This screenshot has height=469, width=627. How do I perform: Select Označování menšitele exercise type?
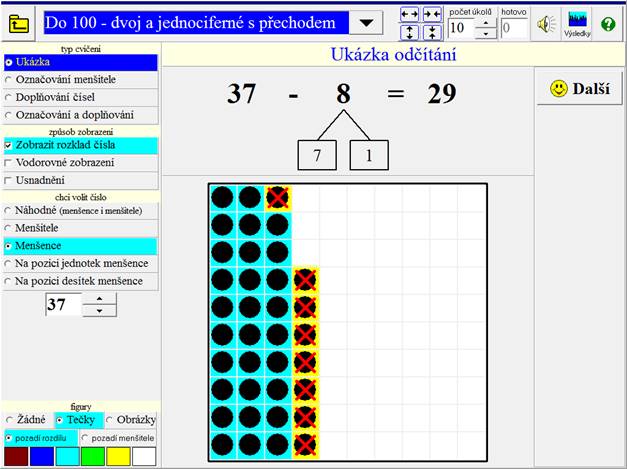(81, 80)
